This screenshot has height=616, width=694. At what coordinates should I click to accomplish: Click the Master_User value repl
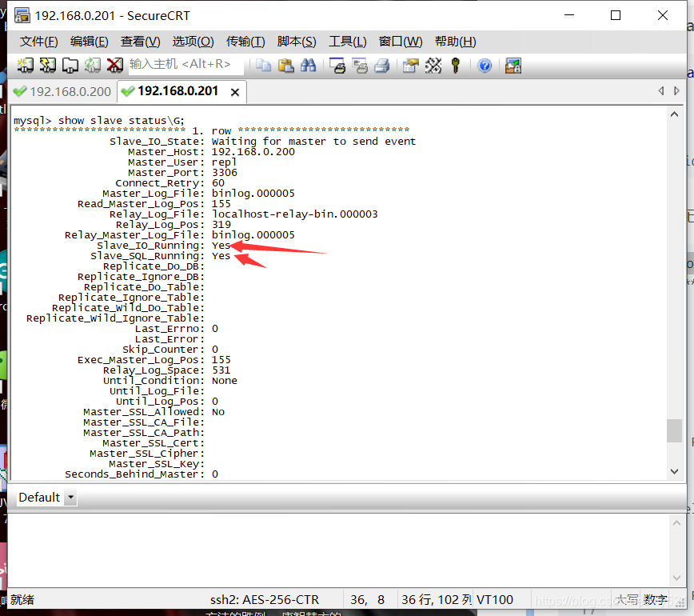tap(224, 162)
